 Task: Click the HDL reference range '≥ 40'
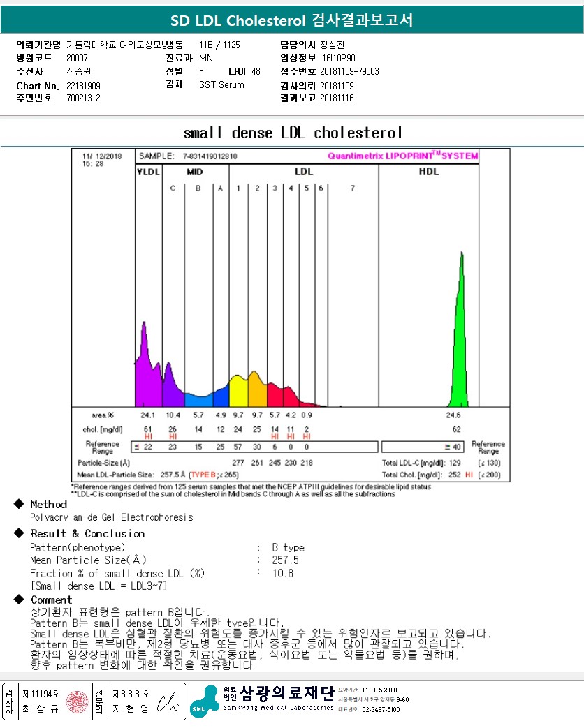click(453, 447)
